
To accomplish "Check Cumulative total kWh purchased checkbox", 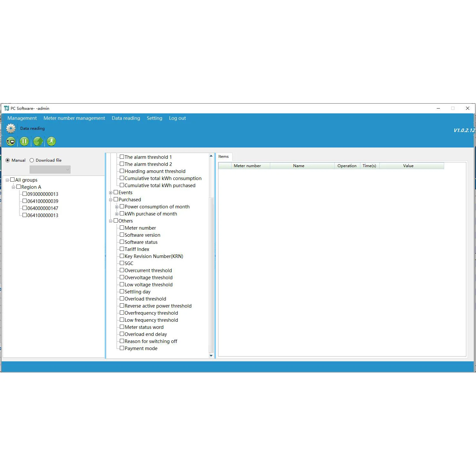I will pyautogui.click(x=122, y=185).
